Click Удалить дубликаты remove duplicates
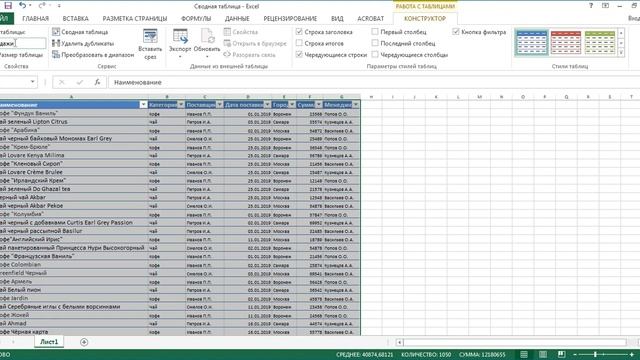The width and height of the screenshot is (640, 360). [83, 43]
